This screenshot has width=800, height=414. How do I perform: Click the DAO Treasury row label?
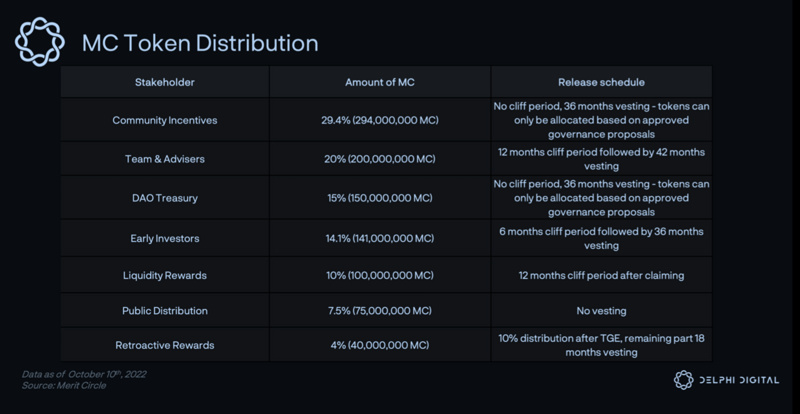pyautogui.click(x=165, y=198)
